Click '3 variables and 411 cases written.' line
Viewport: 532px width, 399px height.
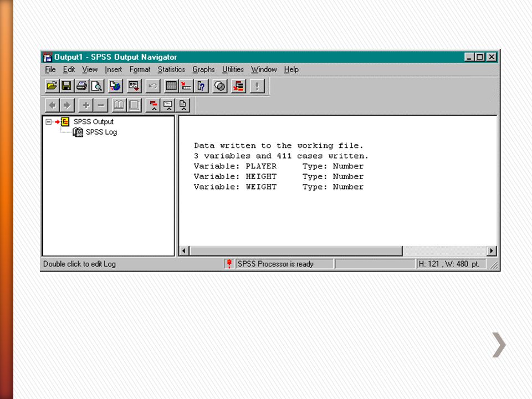coord(281,156)
